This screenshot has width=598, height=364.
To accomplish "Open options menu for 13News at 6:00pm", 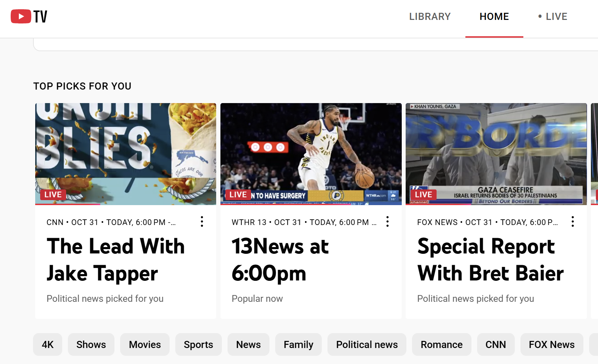I will [387, 221].
